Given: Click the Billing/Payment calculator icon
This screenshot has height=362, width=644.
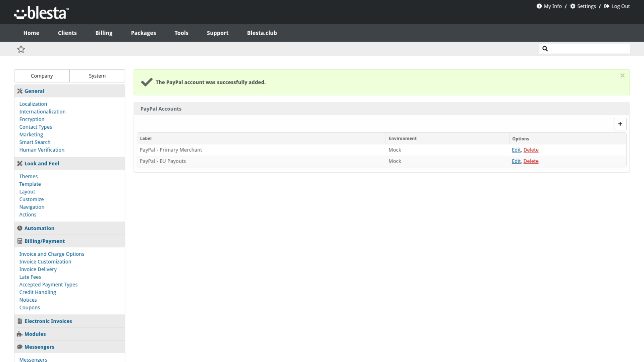Looking at the screenshot, I should tap(20, 241).
